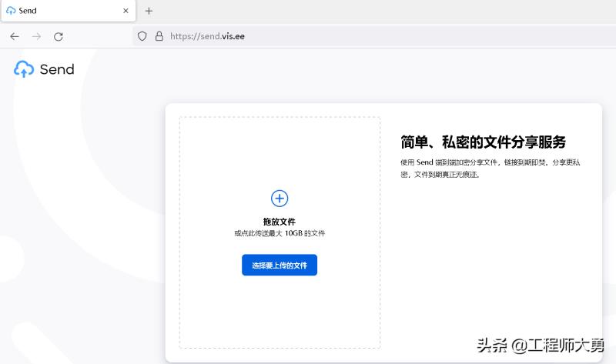
Task: Reload the page with refresh icon
Action: [59, 36]
